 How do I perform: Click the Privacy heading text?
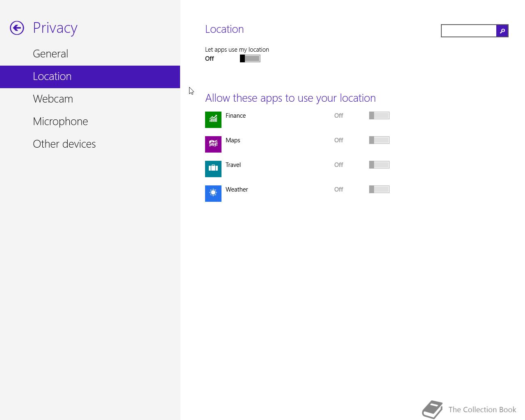(55, 28)
